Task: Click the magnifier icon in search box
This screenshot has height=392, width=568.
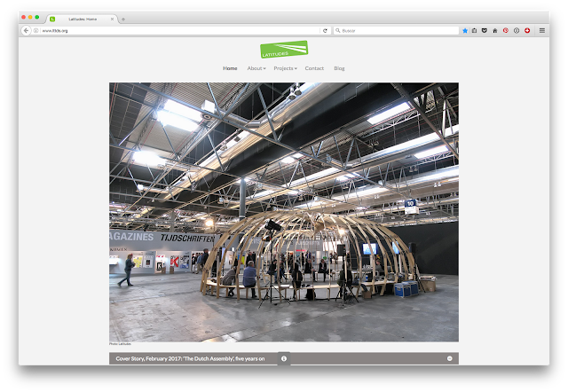Action: 337,31
